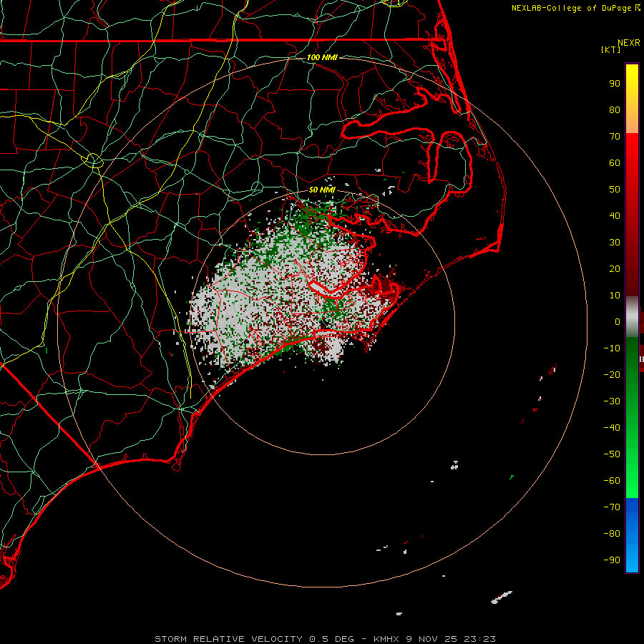Click the 0 value on velocity scale
Screen dimensions: 644x644
(618, 321)
